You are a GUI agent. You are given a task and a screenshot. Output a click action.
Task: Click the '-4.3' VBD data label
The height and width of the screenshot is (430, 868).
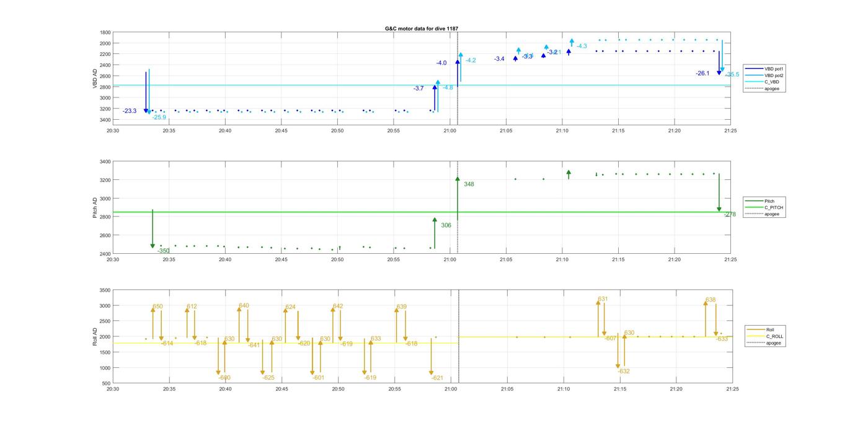point(582,47)
